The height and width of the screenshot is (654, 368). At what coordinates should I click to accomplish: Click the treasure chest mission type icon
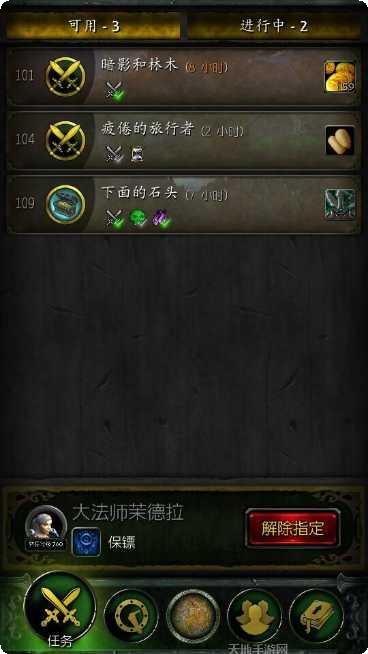coord(66,204)
